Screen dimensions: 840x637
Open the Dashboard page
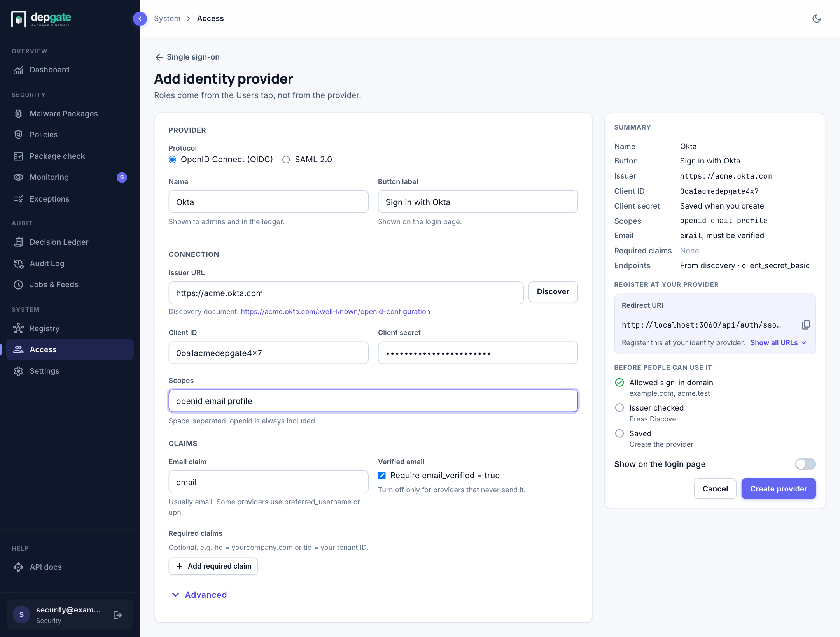[x=70, y=70]
